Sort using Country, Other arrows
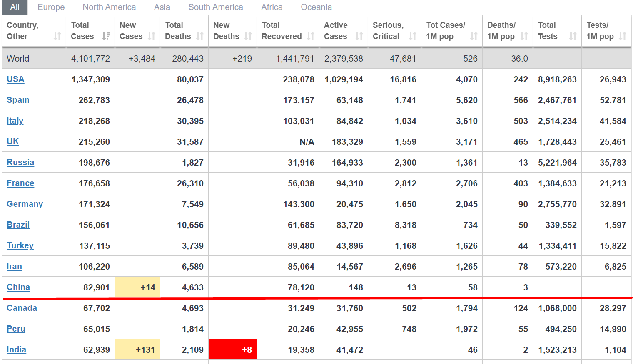 (x=57, y=36)
